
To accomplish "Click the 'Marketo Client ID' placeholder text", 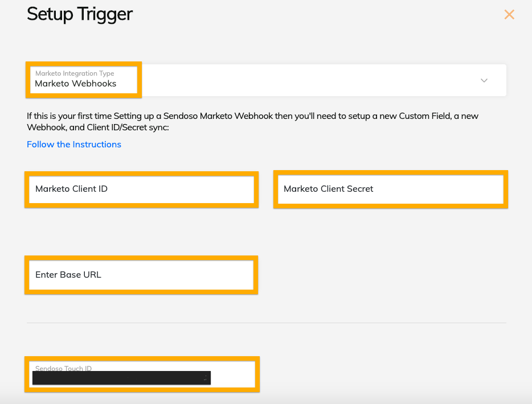I will coord(71,189).
